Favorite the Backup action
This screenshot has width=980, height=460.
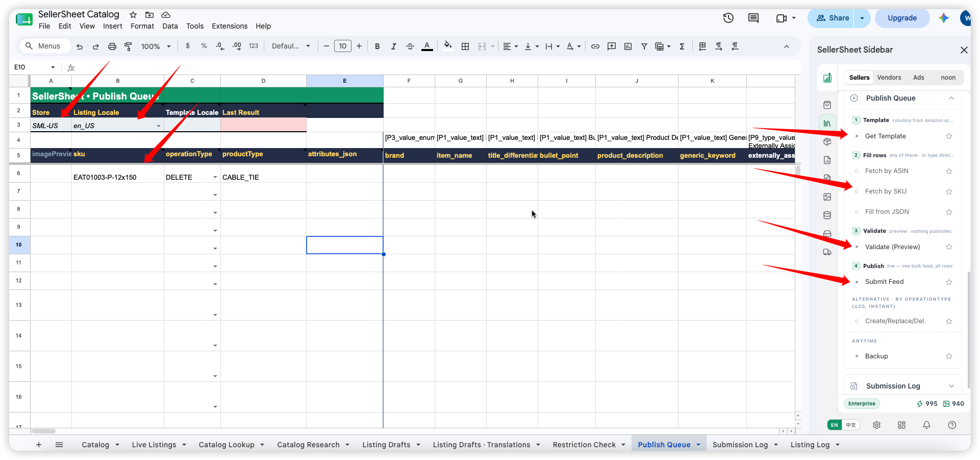949,356
